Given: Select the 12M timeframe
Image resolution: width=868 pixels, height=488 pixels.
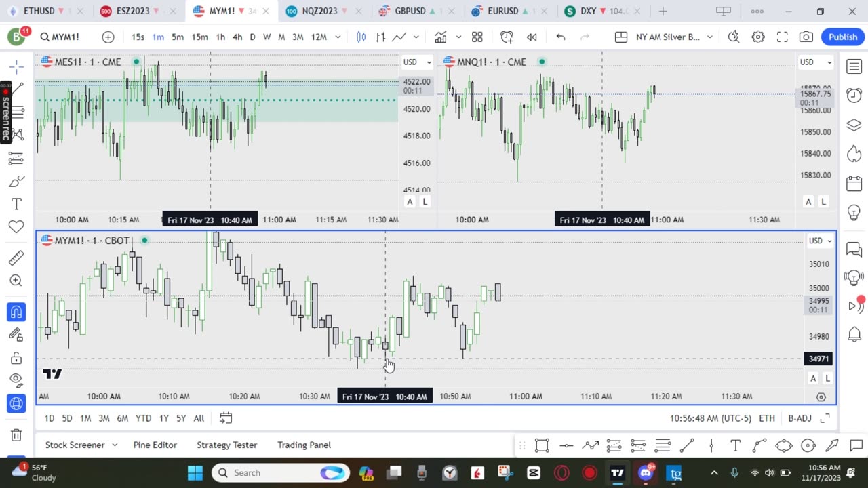Looking at the screenshot, I should pos(319,37).
